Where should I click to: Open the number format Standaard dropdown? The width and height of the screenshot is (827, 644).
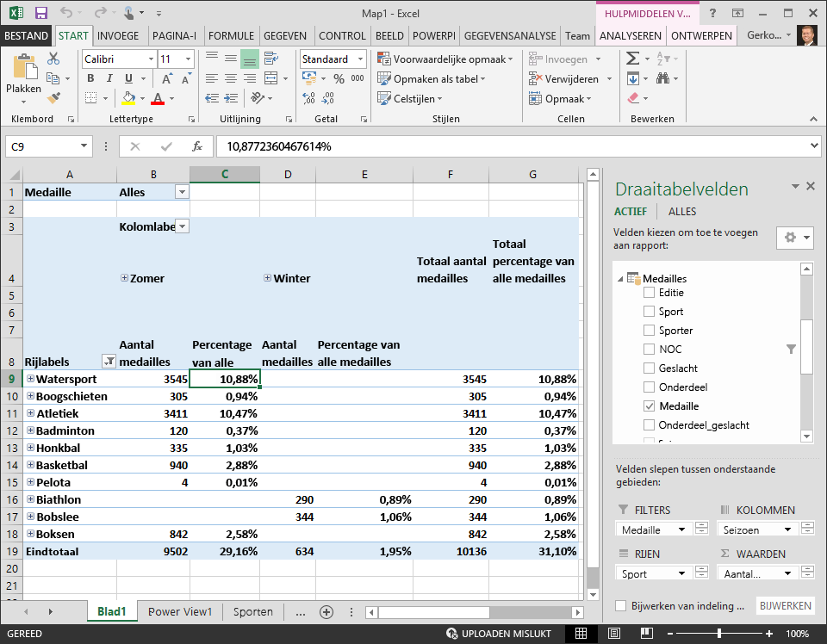361,59
